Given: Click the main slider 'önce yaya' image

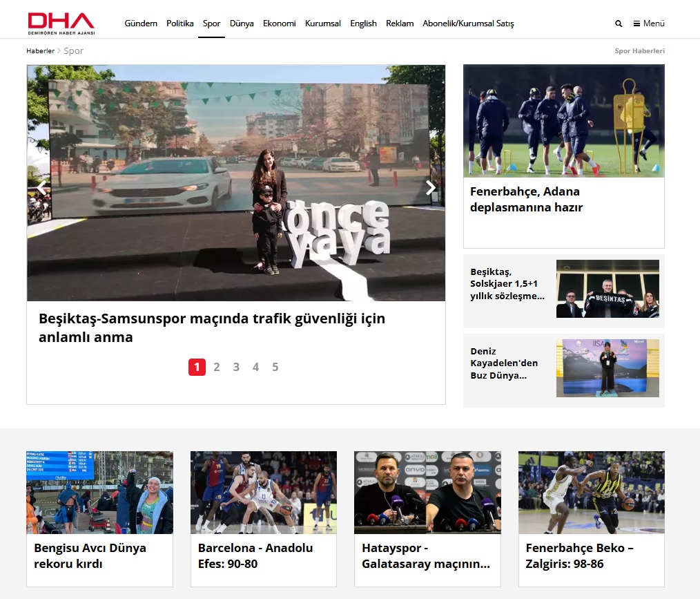Looking at the screenshot, I should (236, 182).
